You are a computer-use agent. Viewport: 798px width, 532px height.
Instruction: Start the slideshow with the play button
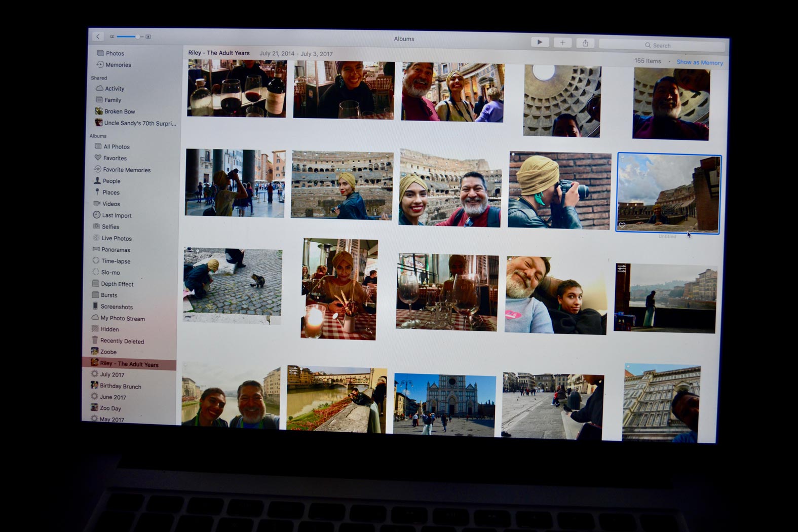pyautogui.click(x=539, y=43)
